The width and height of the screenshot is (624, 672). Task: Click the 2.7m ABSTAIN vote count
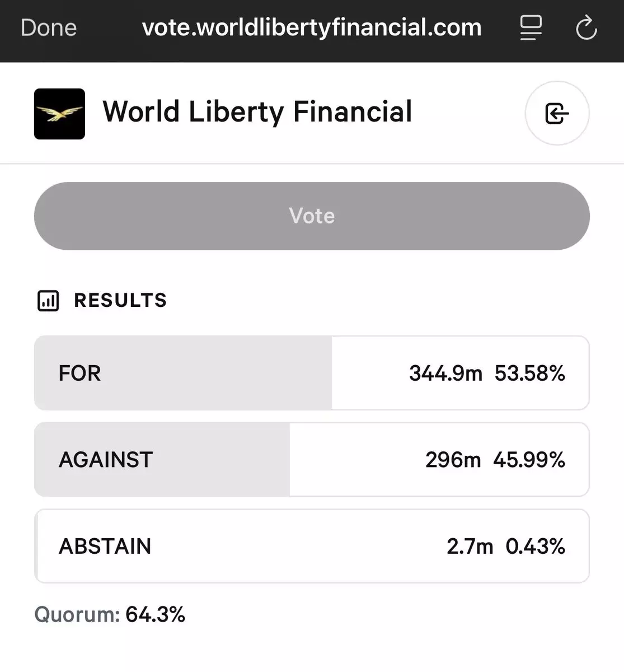[x=470, y=546]
